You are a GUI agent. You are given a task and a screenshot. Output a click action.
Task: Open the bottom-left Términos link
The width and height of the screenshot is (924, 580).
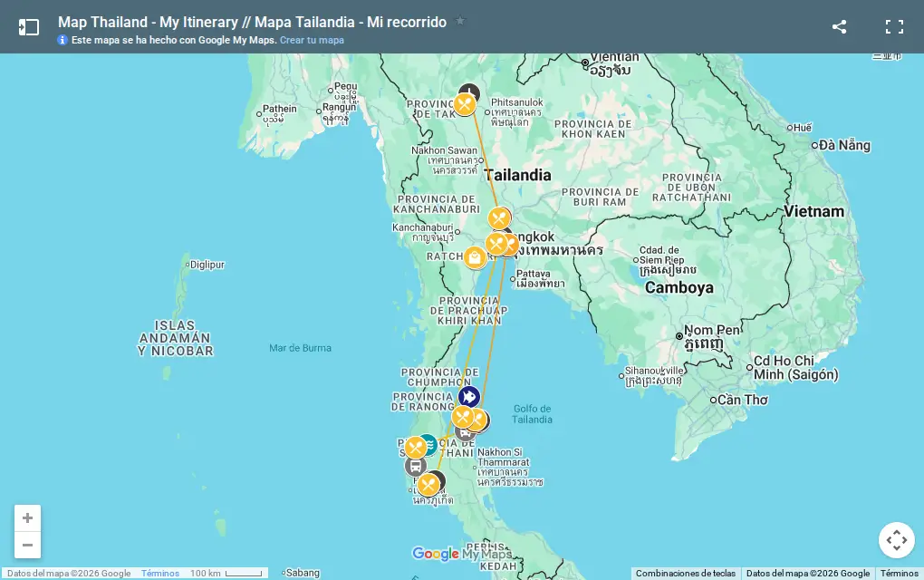click(x=160, y=573)
